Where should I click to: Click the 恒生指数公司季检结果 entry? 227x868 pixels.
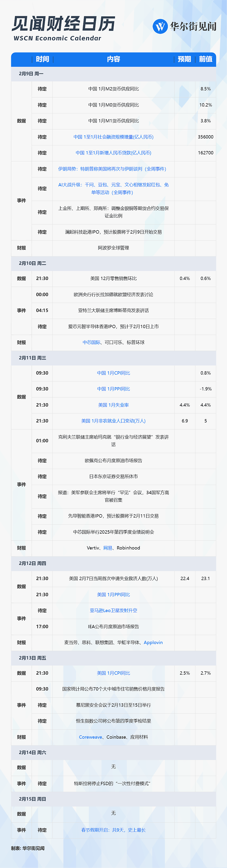113,721
